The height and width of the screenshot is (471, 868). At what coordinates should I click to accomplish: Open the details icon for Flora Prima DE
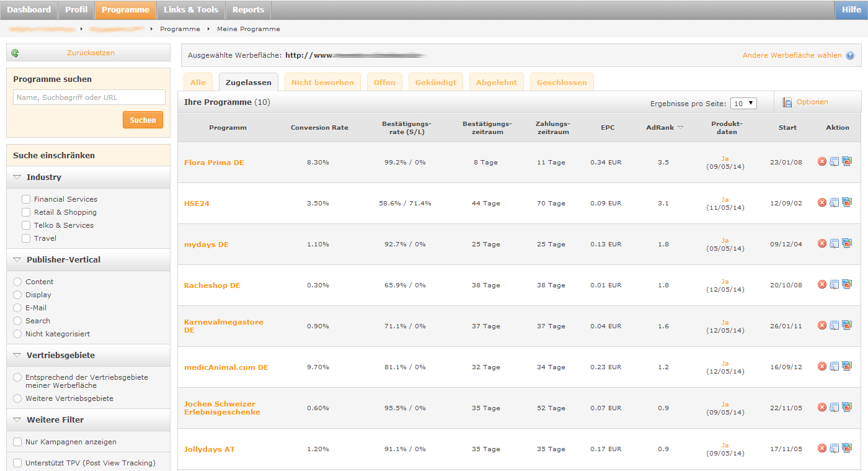click(835, 161)
